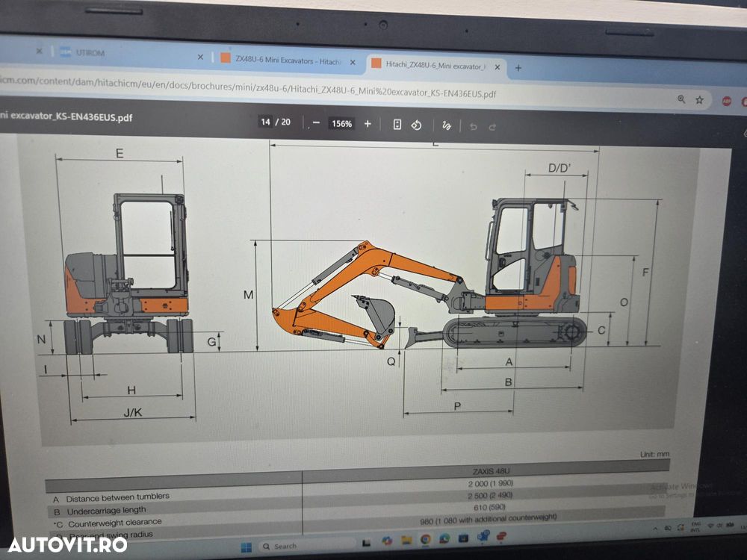The image size is (747, 560).
Task: Click 'Counterweight clearance' row label
Action: click(x=115, y=523)
